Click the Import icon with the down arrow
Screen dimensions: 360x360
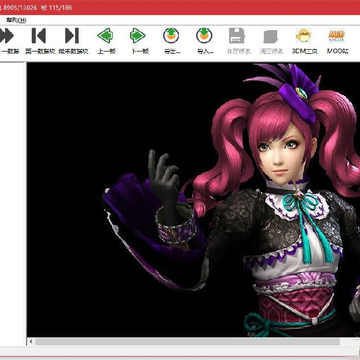204,36
